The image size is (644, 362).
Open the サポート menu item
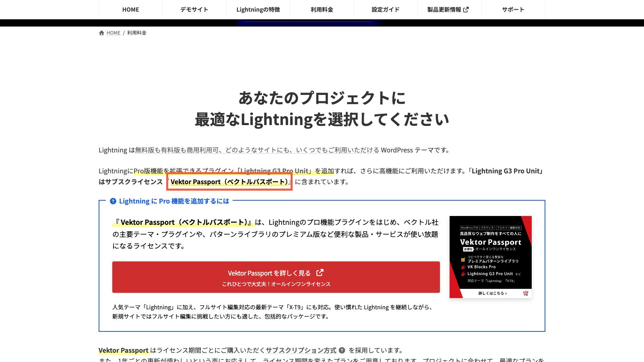click(x=513, y=10)
